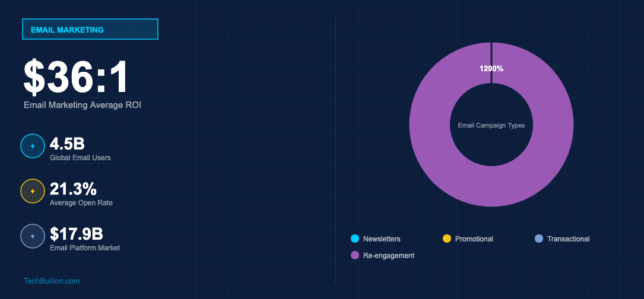Click the cyan Newsletters legend dot

click(356, 238)
